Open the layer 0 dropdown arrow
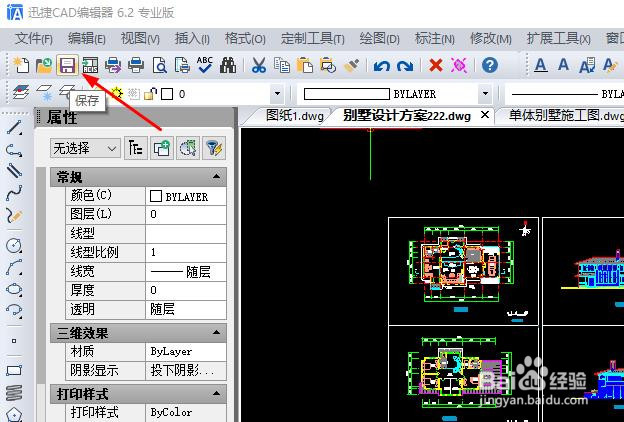624x422 pixels. pyautogui.click(x=277, y=94)
